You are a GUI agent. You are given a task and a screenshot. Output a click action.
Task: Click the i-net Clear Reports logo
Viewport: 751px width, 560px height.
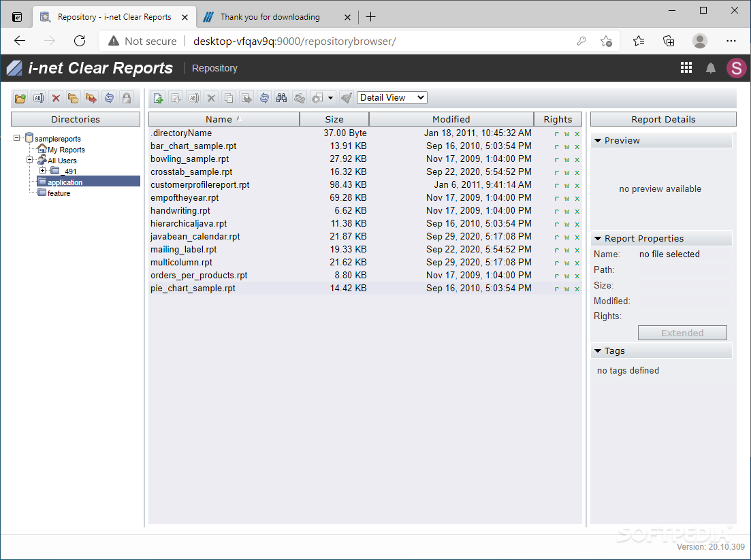point(90,68)
